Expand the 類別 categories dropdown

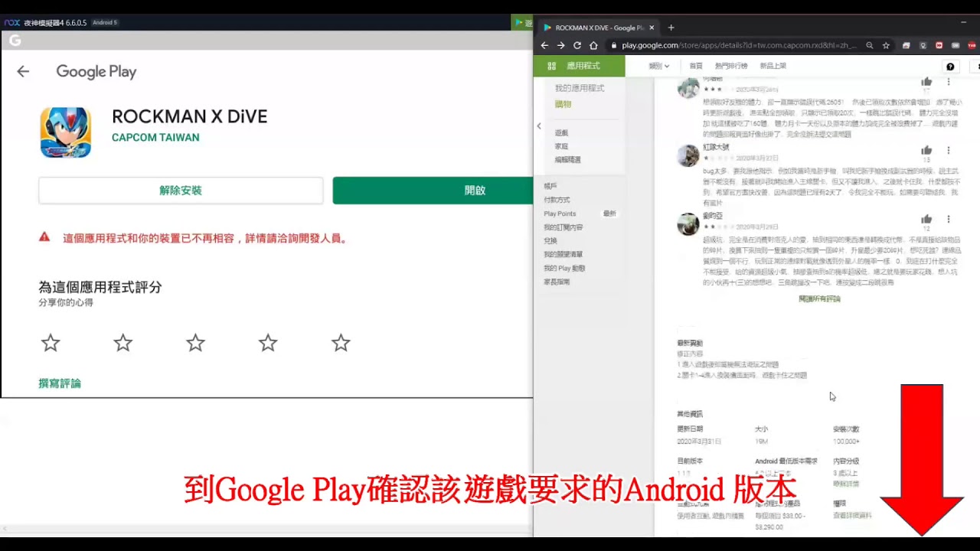point(659,66)
